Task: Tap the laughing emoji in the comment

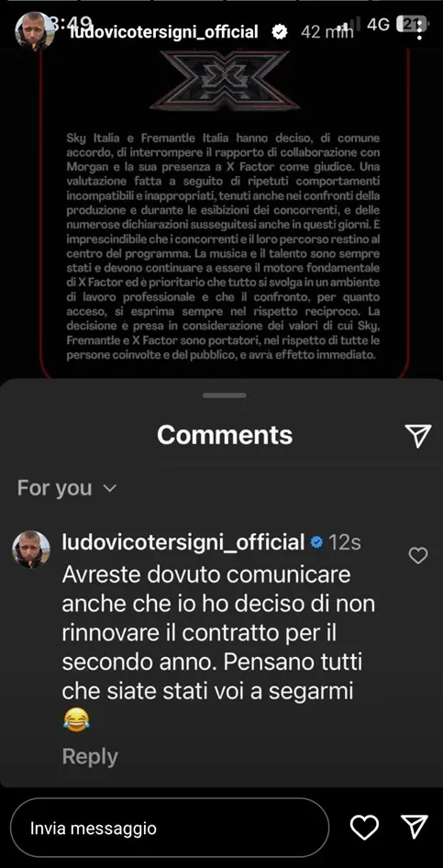Action: coord(76,721)
